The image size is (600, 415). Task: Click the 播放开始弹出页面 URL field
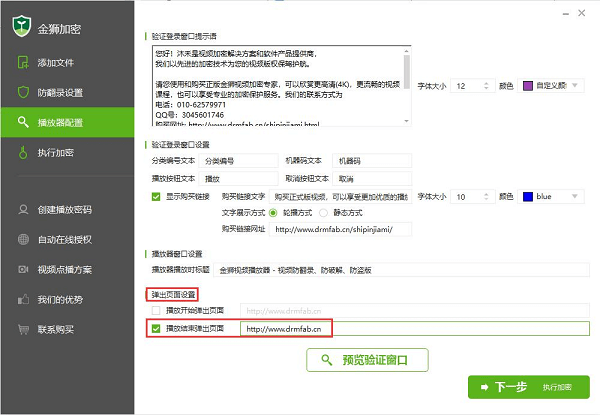coord(415,311)
